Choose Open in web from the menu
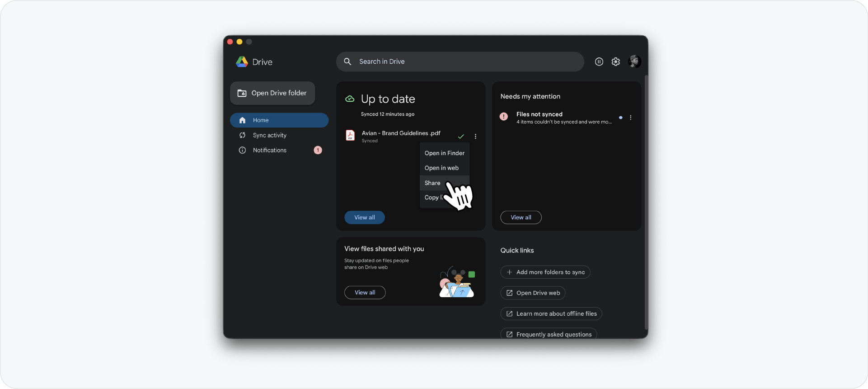This screenshot has height=389, width=868. 445,168
